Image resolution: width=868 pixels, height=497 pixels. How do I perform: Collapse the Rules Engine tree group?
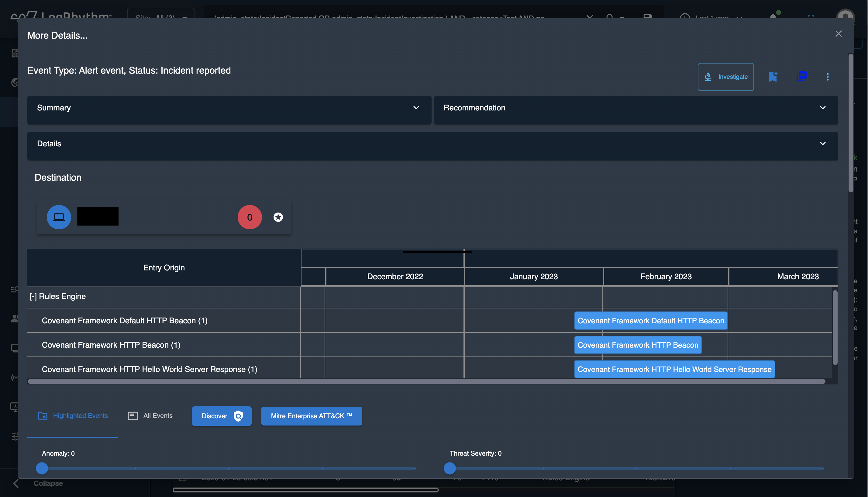pos(33,297)
